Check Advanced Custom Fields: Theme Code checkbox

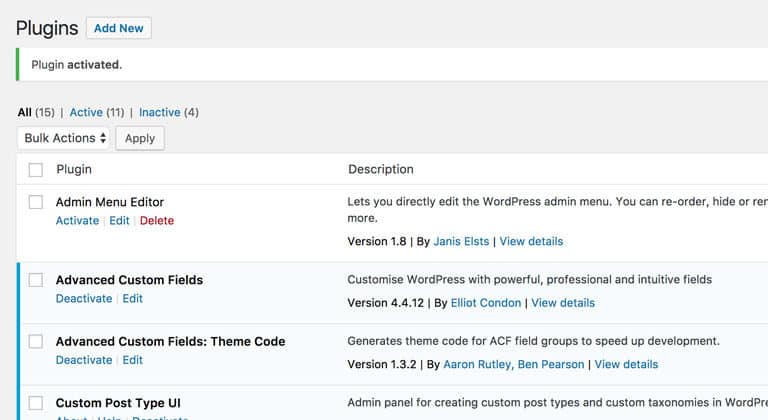tap(35, 341)
